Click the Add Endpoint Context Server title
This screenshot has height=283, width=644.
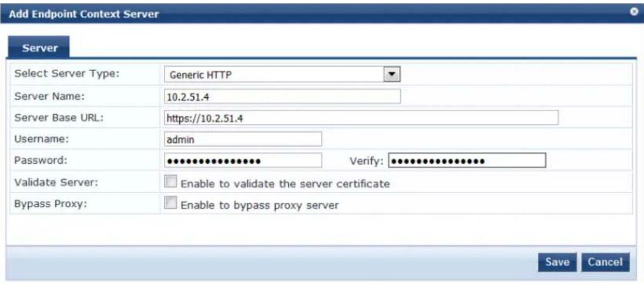tap(83, 14)
